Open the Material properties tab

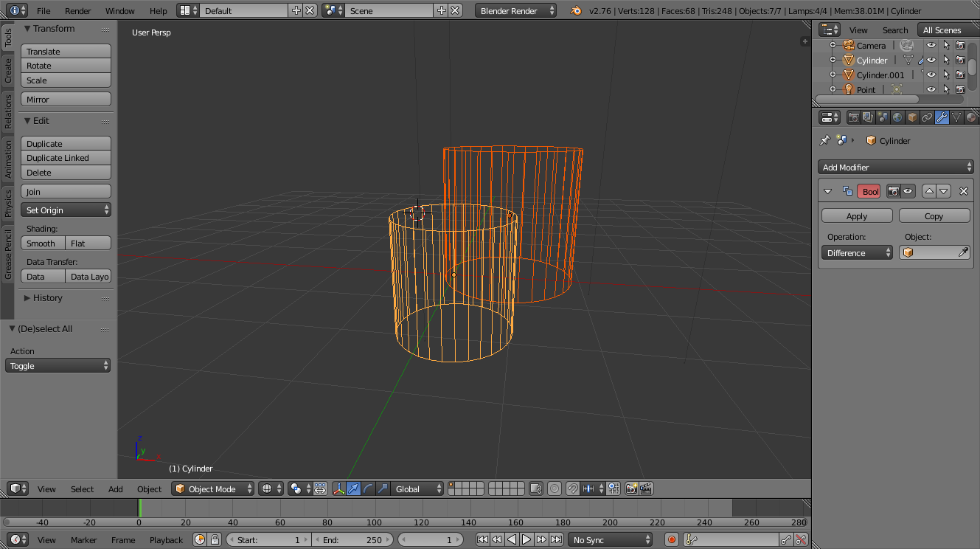click(x=971, y=117)
